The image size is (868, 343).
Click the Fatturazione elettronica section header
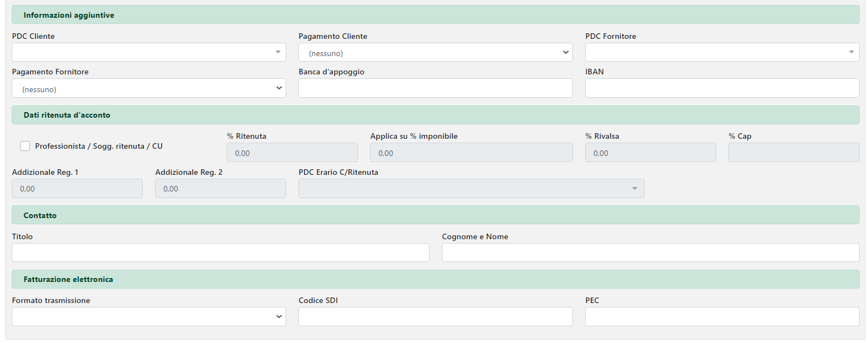click(435, 279)
